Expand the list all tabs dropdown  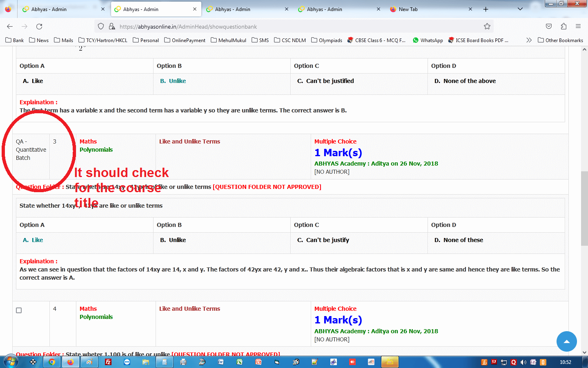(x=520, y=9)
